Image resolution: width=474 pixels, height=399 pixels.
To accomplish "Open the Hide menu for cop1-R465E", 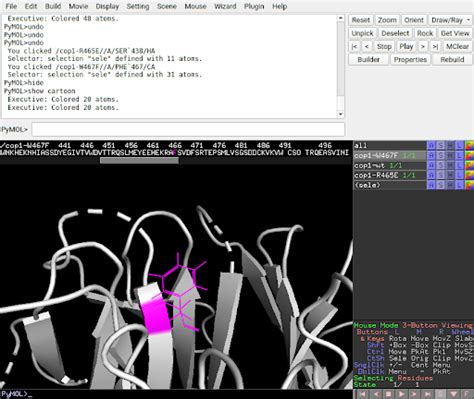I will click(450, 175).
